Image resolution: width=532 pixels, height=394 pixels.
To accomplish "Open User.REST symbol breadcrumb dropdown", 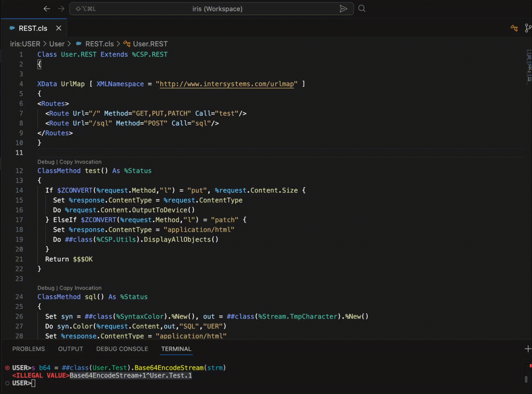I will click(150, 44).
